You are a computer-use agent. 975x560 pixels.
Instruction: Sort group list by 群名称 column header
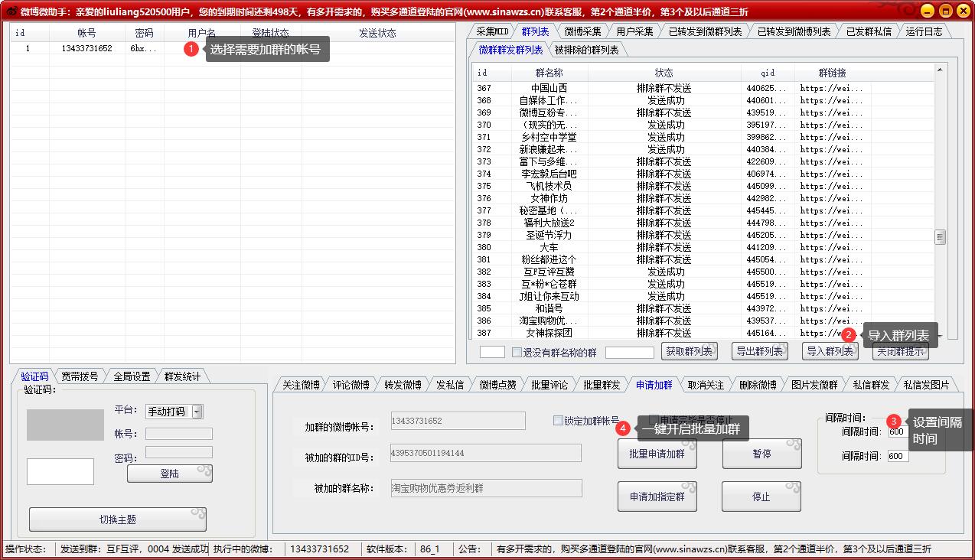(549, 73)
